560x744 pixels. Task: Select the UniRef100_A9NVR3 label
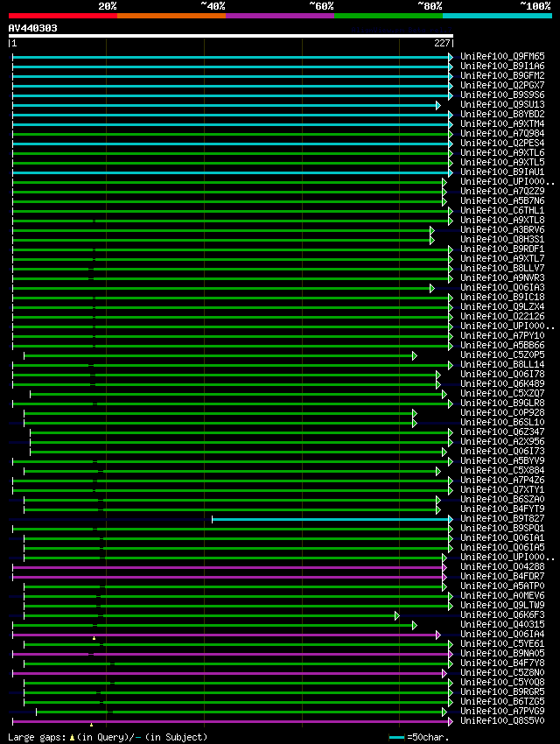(502, 278)
